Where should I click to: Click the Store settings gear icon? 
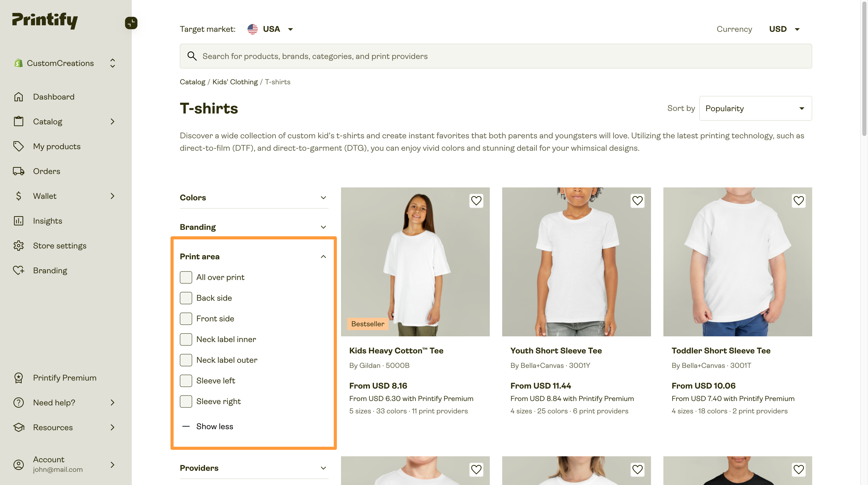[x=19, y=246]
